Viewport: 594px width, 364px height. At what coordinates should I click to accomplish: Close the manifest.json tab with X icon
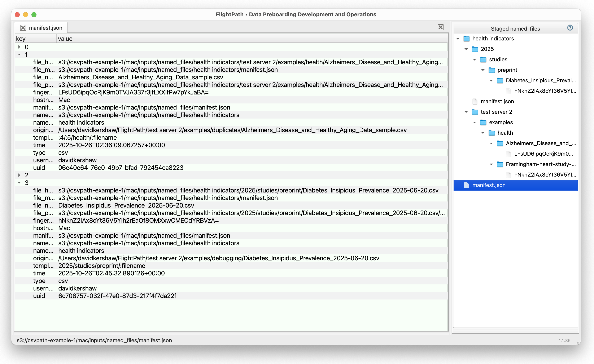coord(23,28)
